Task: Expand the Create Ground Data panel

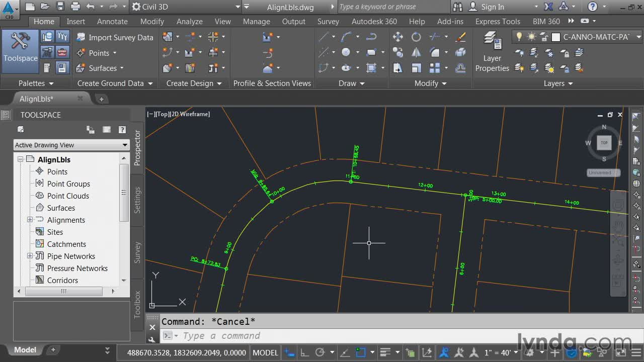Action: click(x=115, y=83)
